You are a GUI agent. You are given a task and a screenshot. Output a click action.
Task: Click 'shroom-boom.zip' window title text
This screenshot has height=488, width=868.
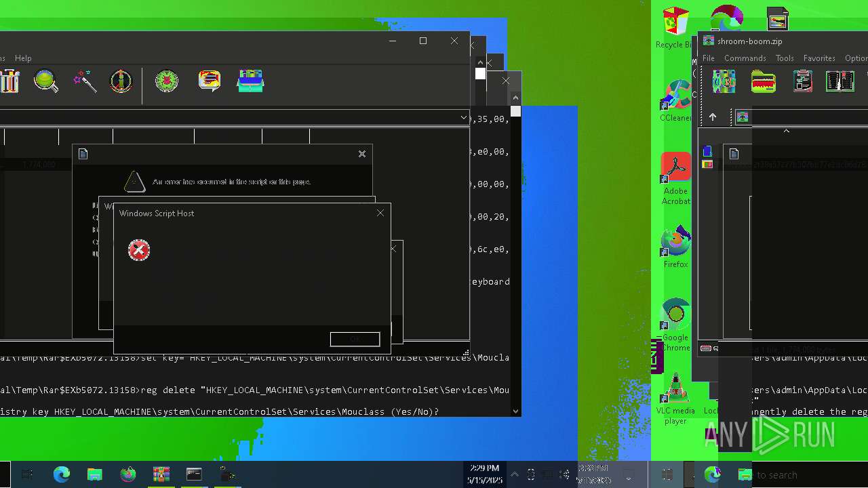(749, 41)
